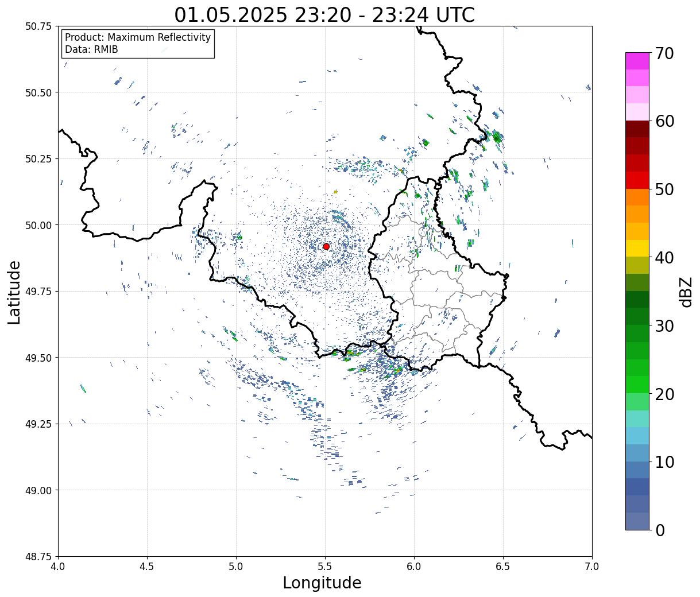This screenshot has width=700, height=597.
Task: Click the "Latitude" axis label
Action: coord(14,292)
